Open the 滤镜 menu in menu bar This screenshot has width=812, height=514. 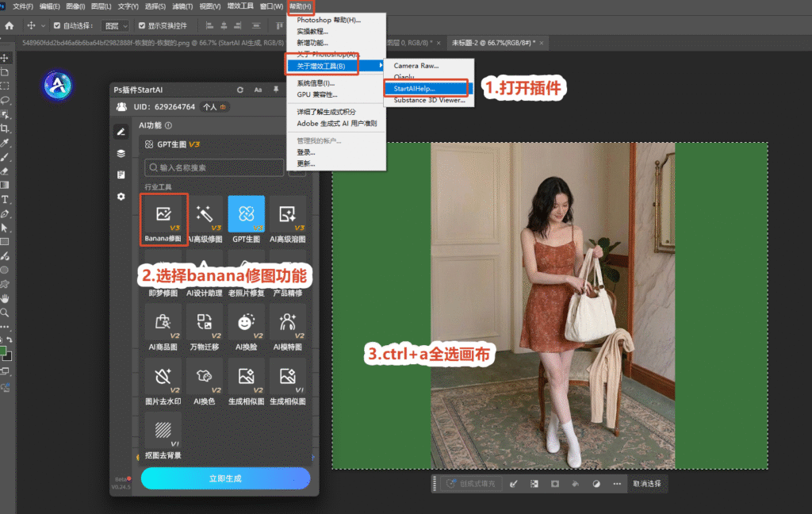coord(182,6)
